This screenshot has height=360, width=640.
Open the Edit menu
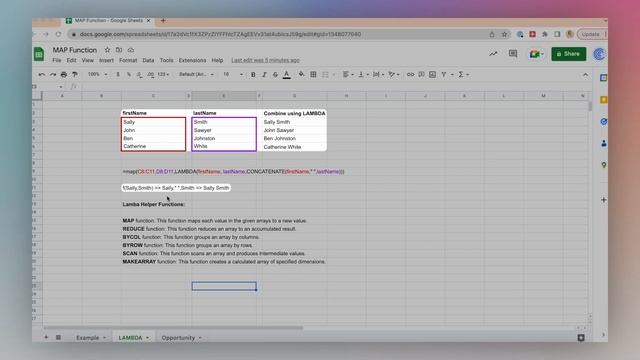pos(71,60)
